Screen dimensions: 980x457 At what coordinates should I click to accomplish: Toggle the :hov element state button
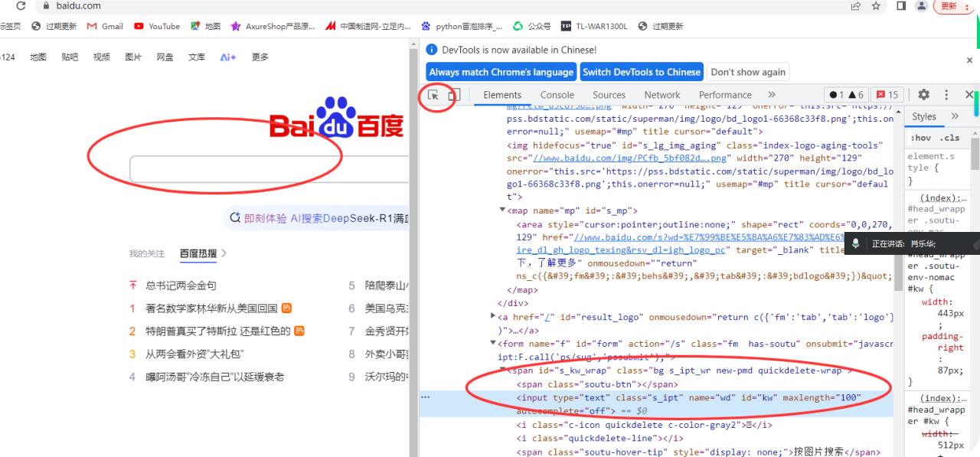click(921, 138)
